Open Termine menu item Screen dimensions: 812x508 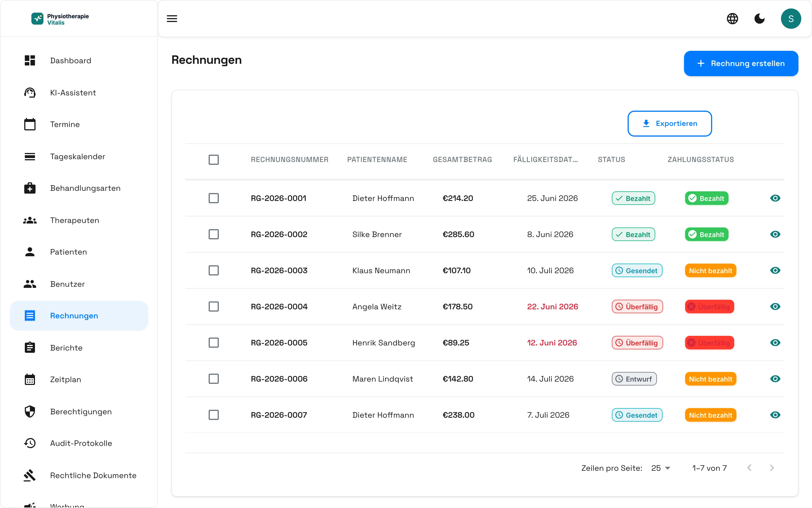click(x=79, y=124)
